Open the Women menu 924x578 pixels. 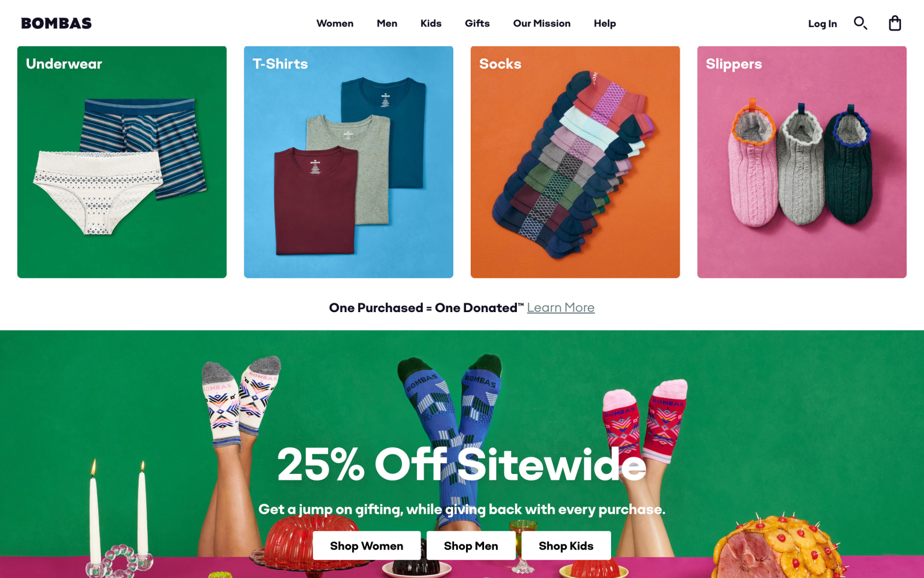pyautogui.click(x=335, y=23)
